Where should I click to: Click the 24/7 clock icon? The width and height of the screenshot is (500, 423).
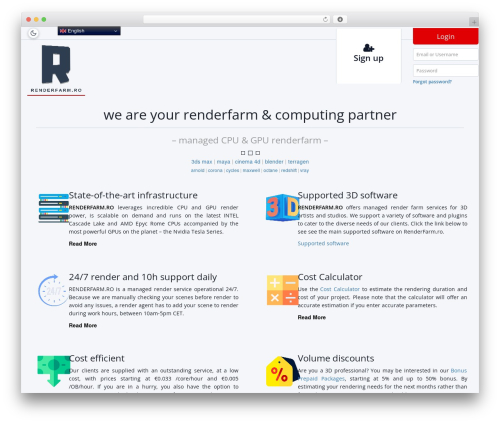tap(53, 290)
